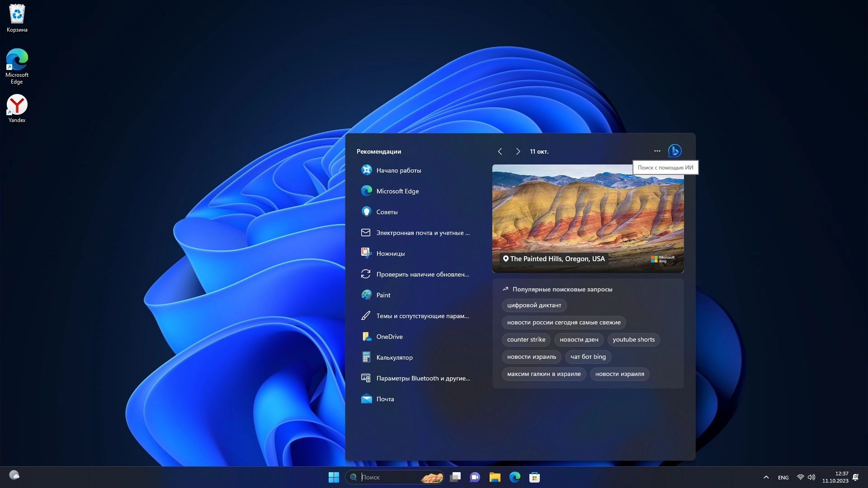Search for 'counter strike' suggestion
868x488 pixels.
pos(526,340)
